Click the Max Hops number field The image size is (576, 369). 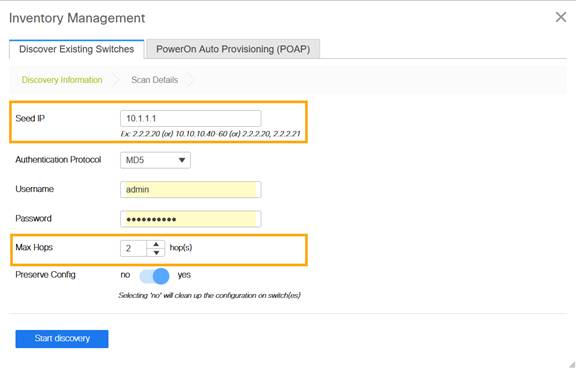133,248
